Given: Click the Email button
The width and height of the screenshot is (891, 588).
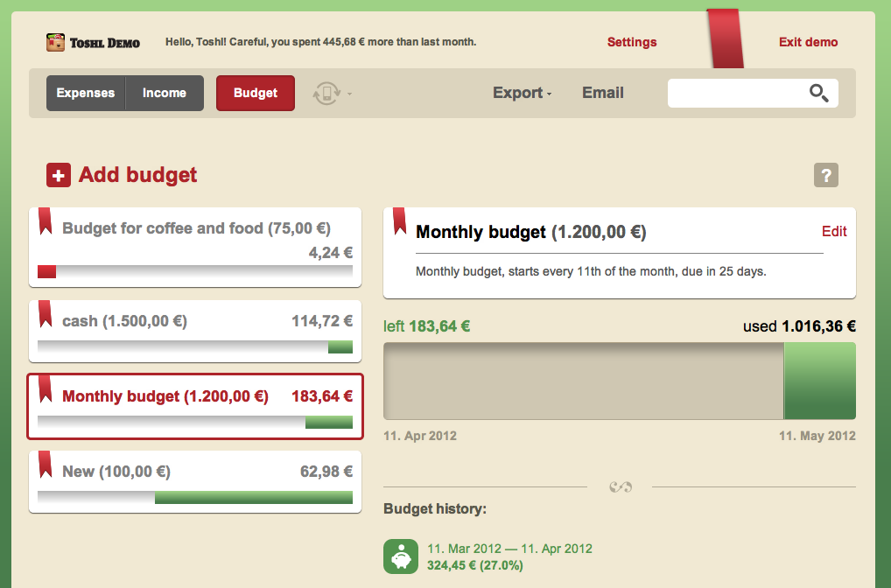Looking at the screenshot, I should [x=603, y=93].
